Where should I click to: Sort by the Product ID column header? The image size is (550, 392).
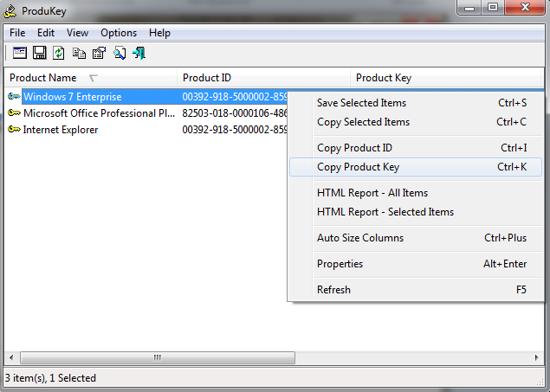264,78
